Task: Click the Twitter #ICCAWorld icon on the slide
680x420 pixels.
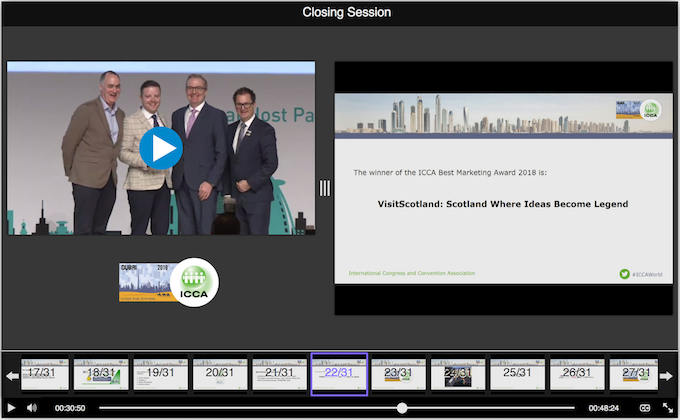Action: 624,274
